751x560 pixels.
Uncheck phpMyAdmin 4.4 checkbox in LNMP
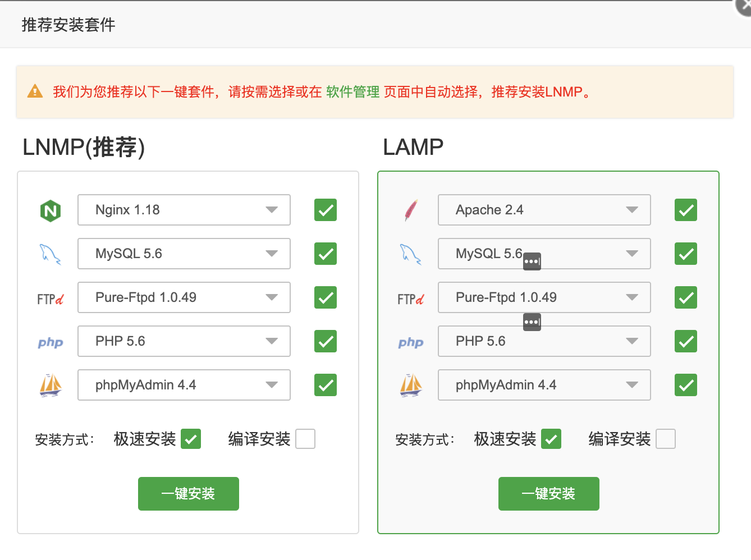(x=326, y=385)
